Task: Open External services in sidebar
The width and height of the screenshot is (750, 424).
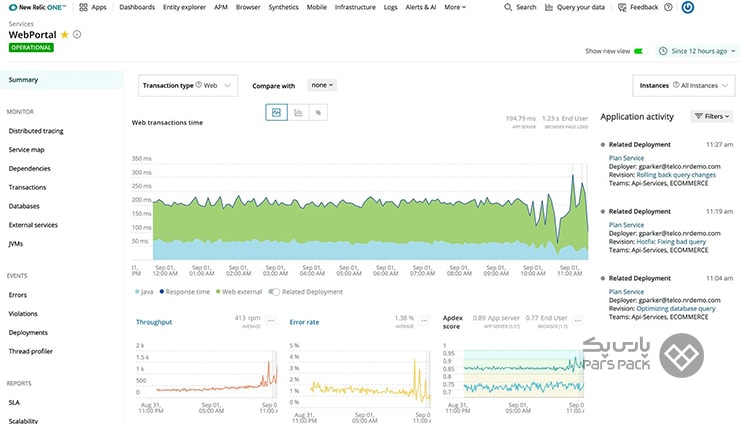Action: tap(33, 225)
